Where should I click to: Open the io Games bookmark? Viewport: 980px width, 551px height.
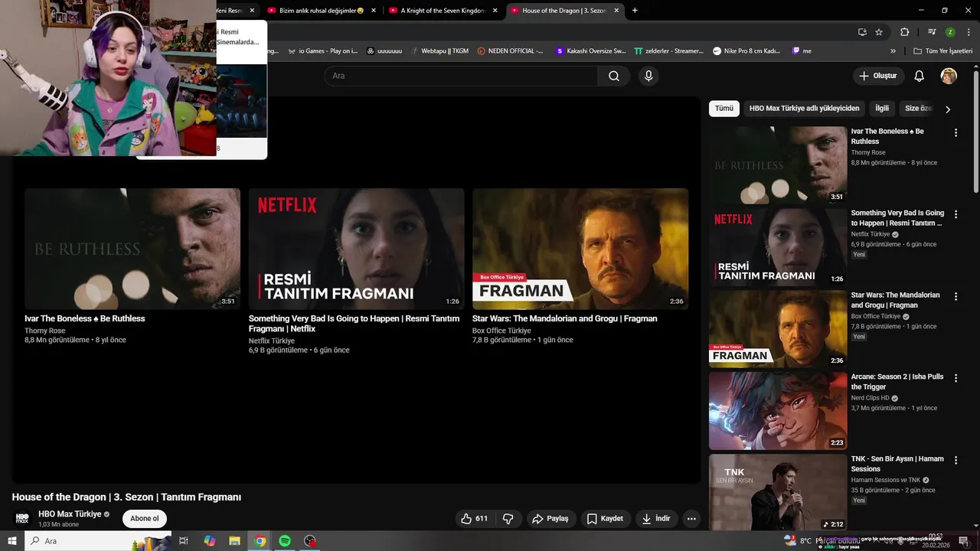click(x=322, y=51)
